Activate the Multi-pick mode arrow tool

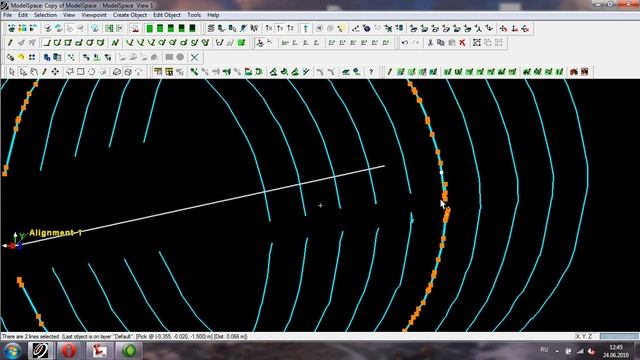tap(23, 72)
